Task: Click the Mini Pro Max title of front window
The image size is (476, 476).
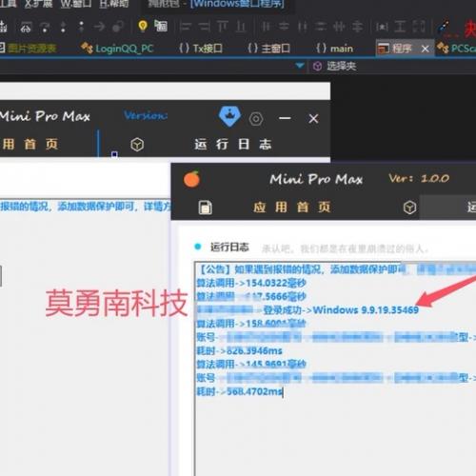Action: (x=316, y=179)
